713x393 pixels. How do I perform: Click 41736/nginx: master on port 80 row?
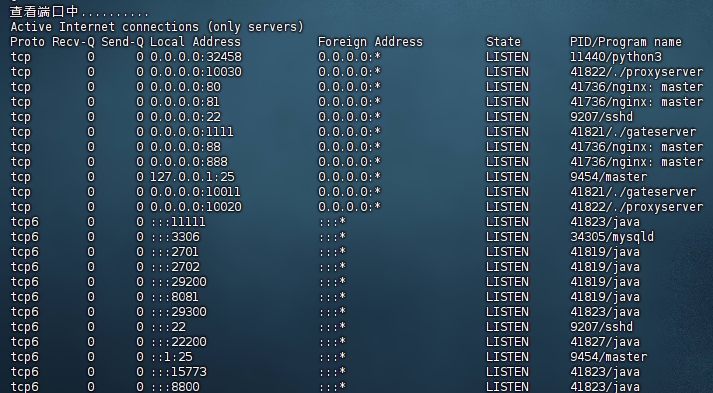click(x=637, y=87)
